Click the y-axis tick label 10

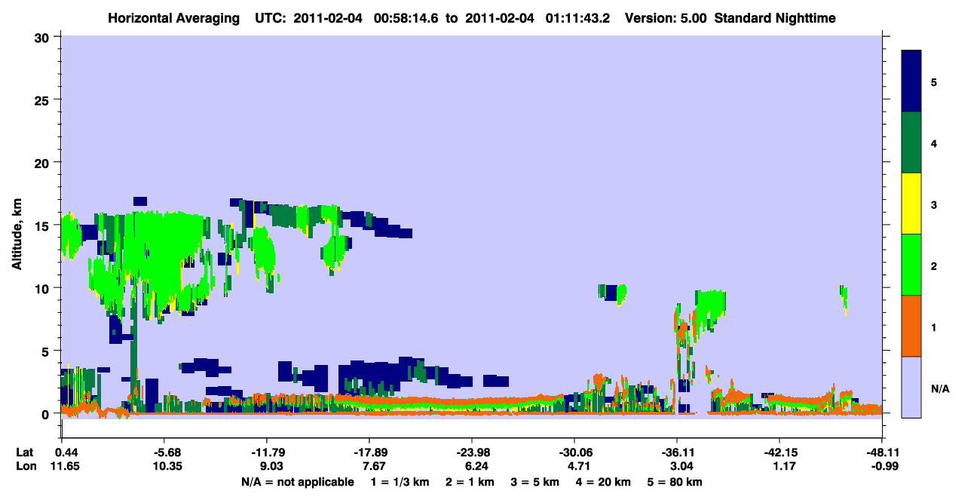coord(44,288)
